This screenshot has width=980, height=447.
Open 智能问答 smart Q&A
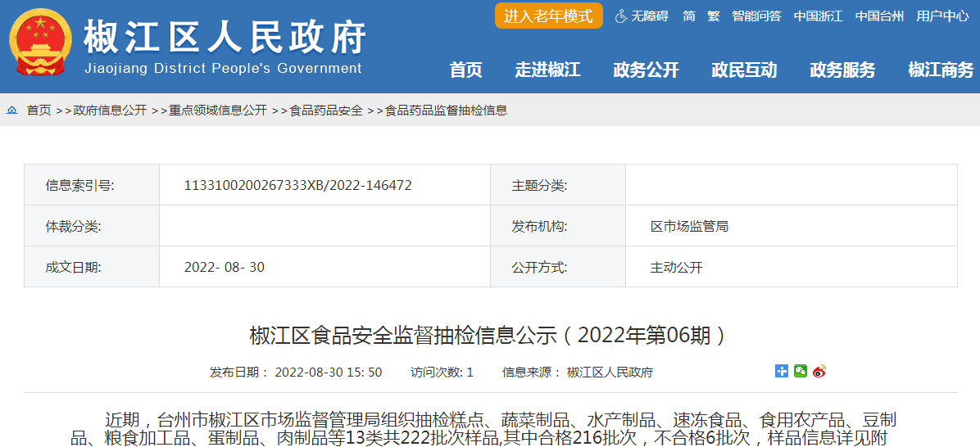(757, 17)
